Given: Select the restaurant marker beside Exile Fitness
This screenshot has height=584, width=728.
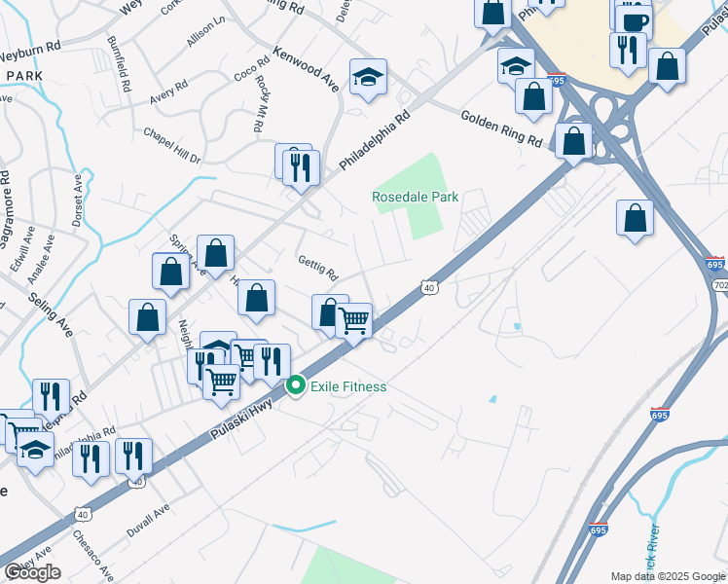Looking at the screenshot, I should (x=273, y=365).
